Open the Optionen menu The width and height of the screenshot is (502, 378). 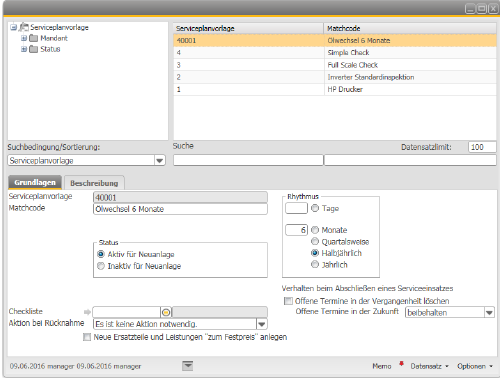475,366
